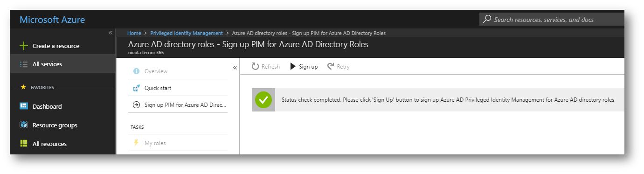Collapse the PIM blade menu
This screenshot has width=644, height=174.
[235, 68]
